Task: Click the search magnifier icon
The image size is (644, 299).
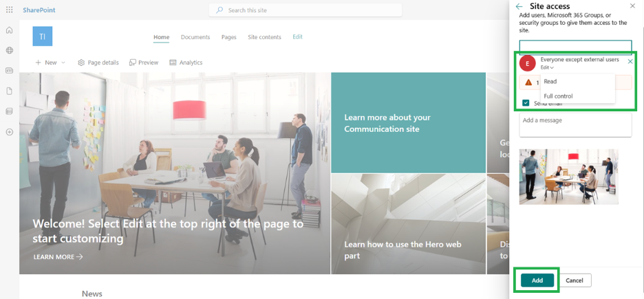Action: [219, 10]
